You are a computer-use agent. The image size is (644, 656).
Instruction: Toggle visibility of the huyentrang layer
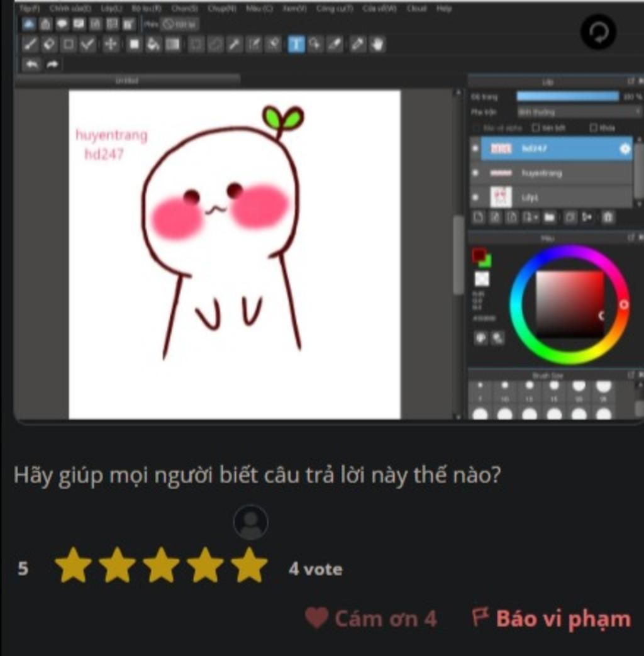[475, 173]
